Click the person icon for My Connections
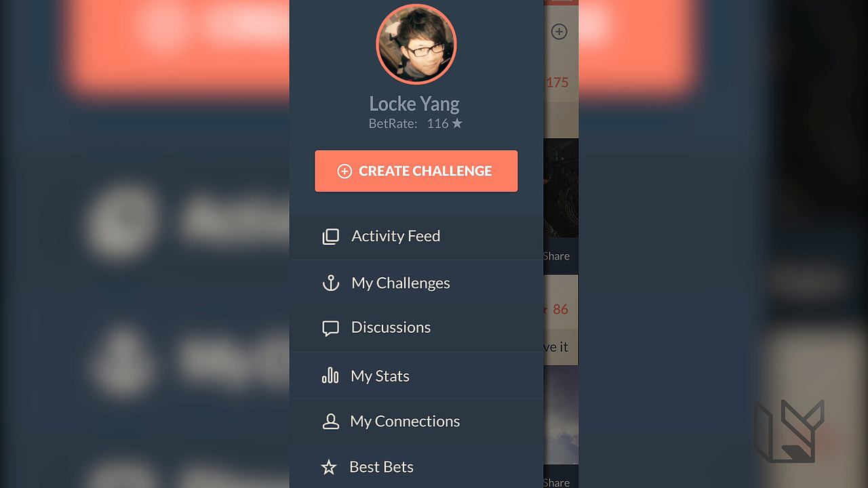This screenshot has width=868, height=488. (x=330, y=422)
